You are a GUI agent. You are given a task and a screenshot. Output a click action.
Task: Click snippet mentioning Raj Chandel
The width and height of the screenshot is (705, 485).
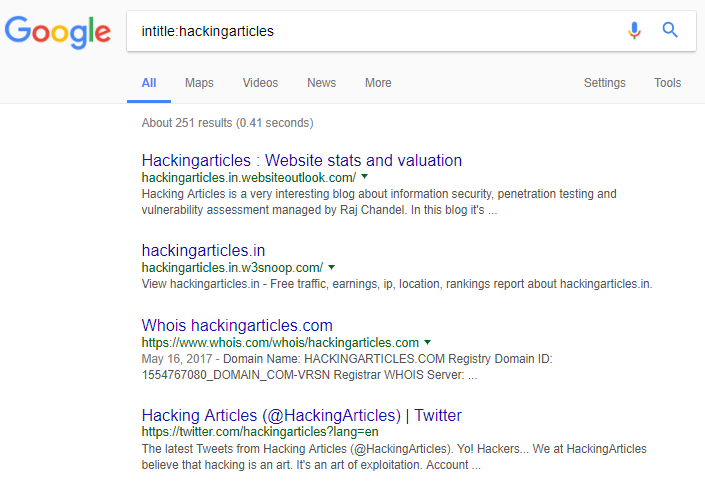[379, 202]
